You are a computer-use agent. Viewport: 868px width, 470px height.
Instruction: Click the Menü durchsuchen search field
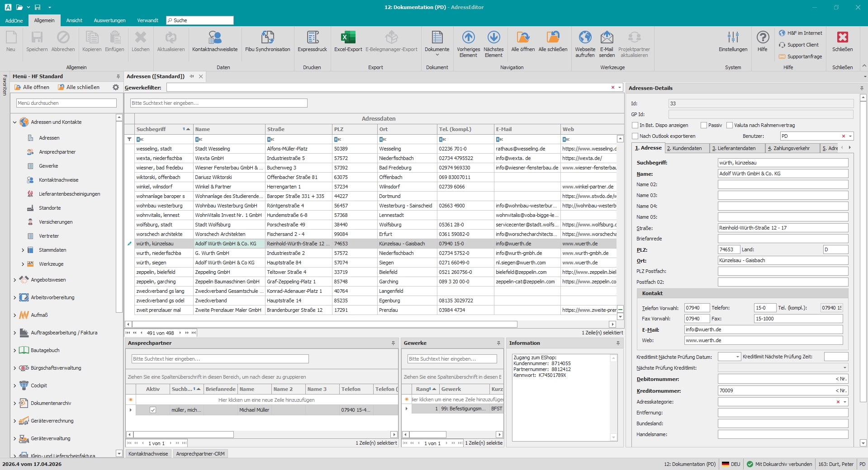pyautogui.click(x=66, y=103)
